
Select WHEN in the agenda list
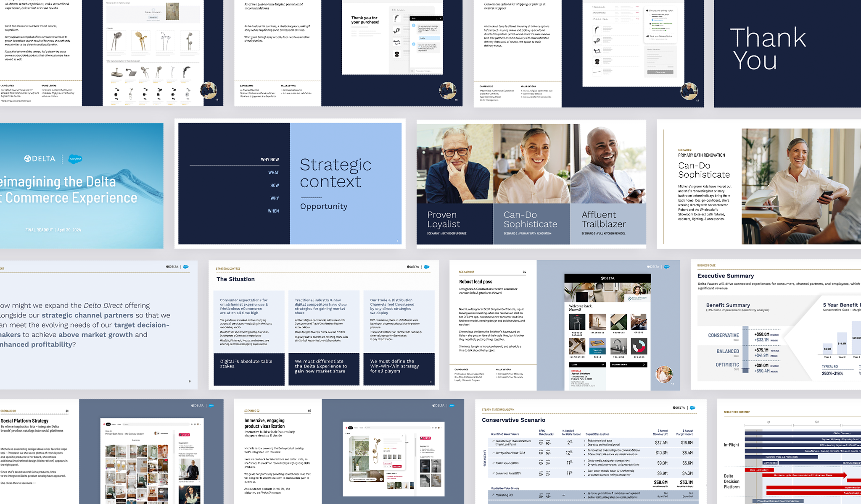273,211
